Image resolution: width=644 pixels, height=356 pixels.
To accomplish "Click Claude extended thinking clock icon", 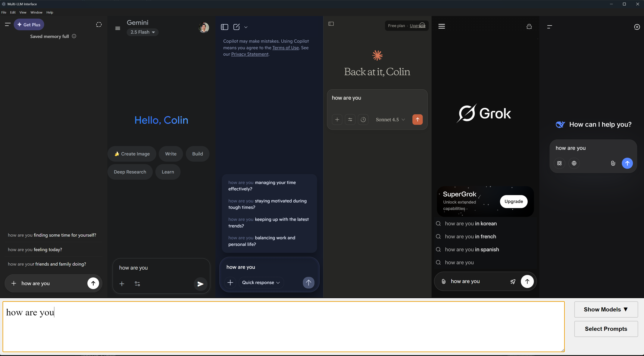I will coord(363,120).
